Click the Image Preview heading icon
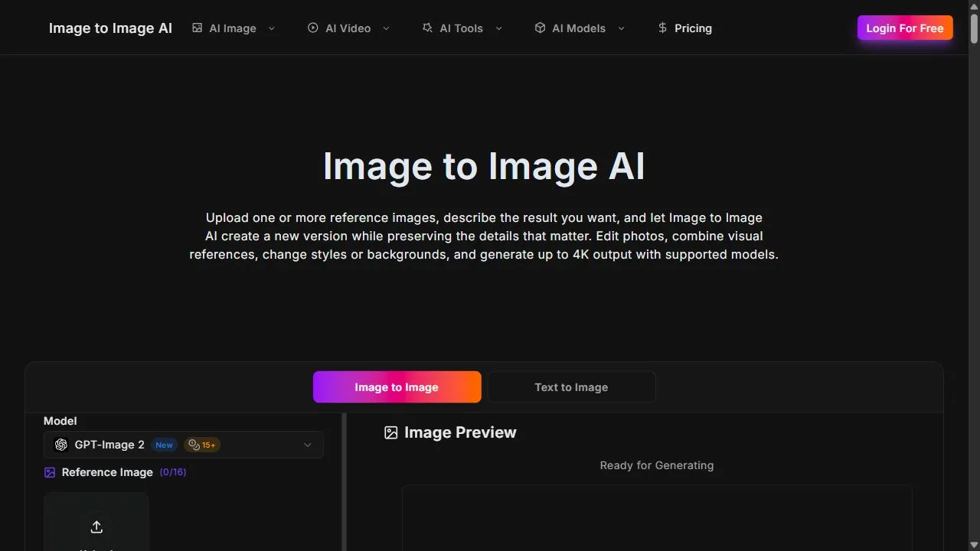The height and width of the screenshot is (551, 980). pyautogui.click(x=391, y=432)
